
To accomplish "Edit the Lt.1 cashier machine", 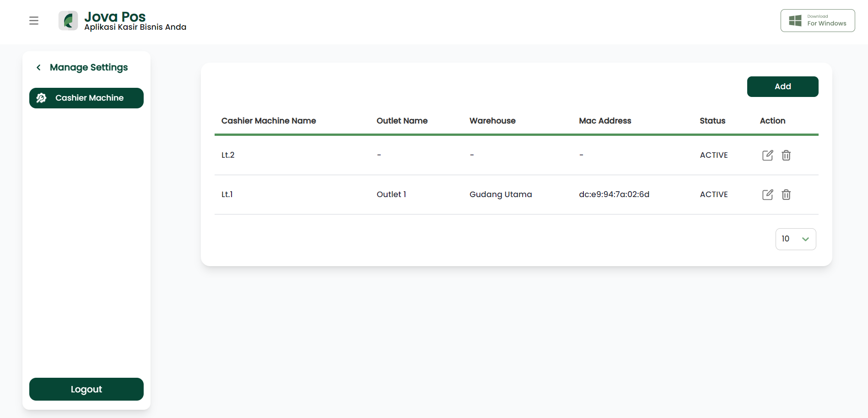I will [768, 194].
